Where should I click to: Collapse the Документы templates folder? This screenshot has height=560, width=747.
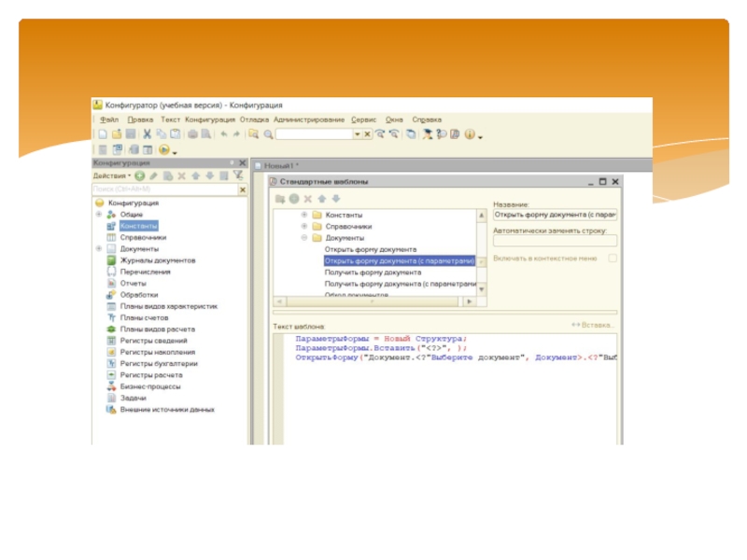[x=303, y=238]
